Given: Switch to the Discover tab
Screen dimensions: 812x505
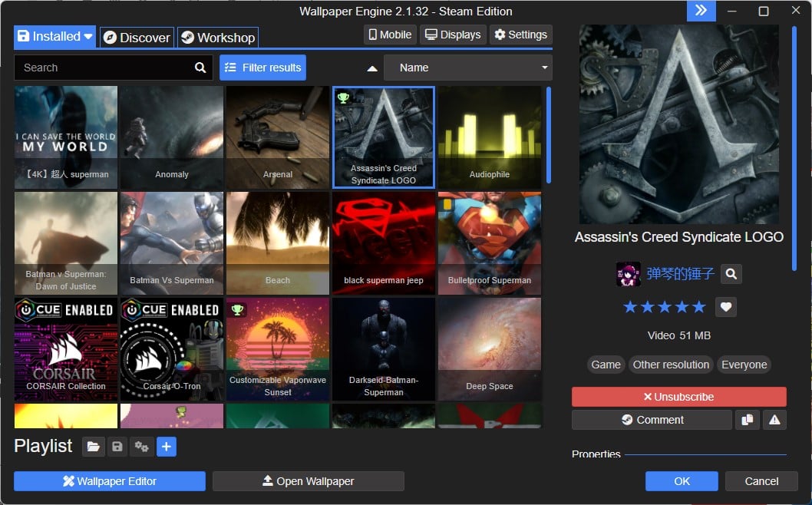Looking at the screenshot, I should point(137,38).
